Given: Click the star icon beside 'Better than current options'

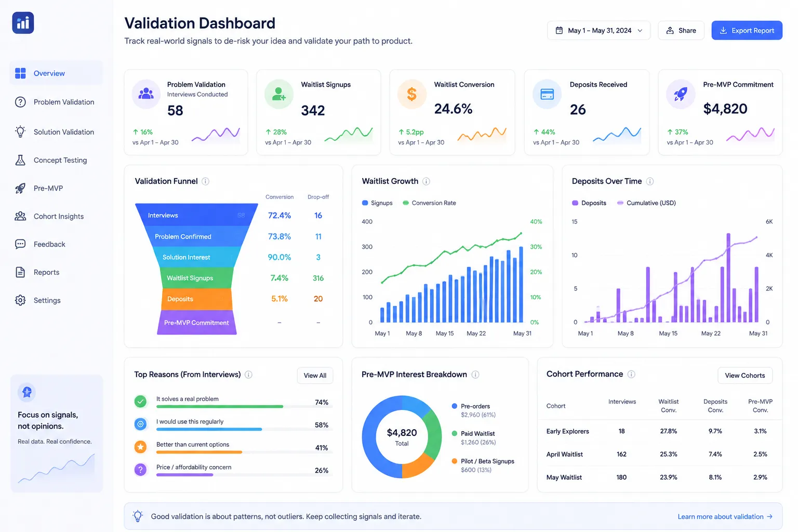Looking at the screenshot, I should tap(140, 447).
